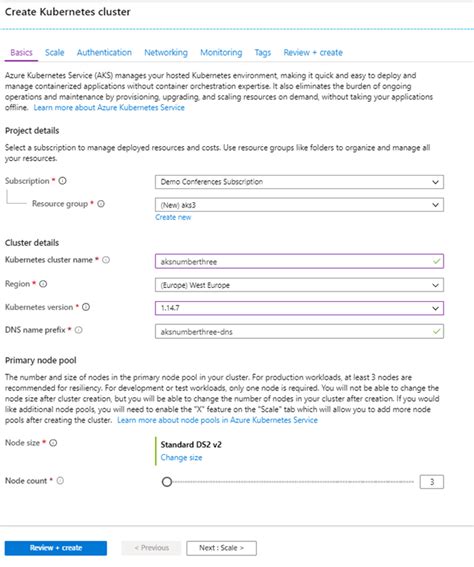Open the Region dropdown
This screenshot has width=474, height=567.
coord(299,285)
